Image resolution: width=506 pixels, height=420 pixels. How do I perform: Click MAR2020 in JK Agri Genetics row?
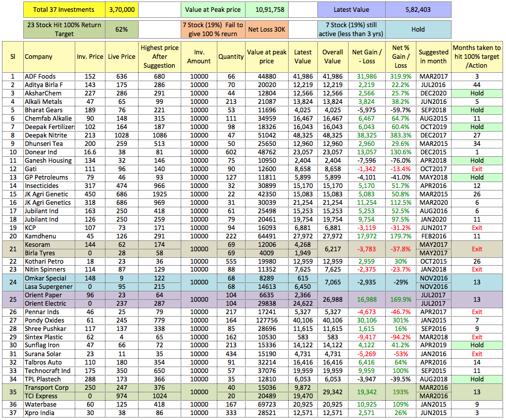click(434, 202)
